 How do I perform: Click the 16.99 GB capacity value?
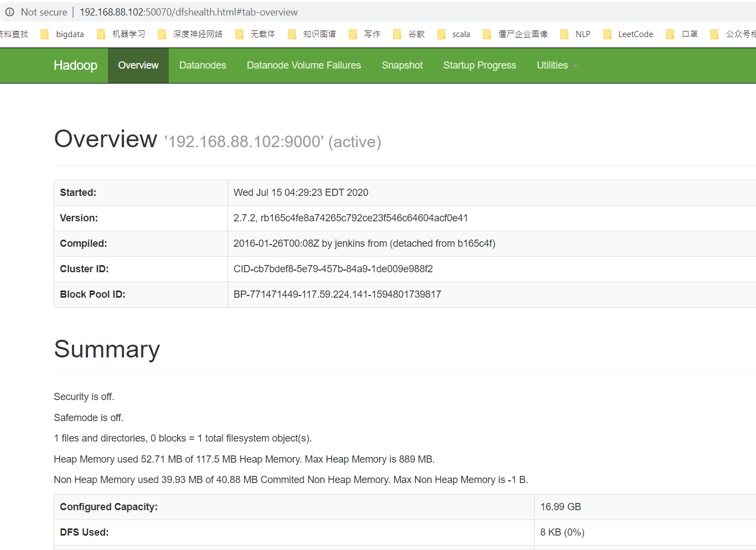coord(561,507)
